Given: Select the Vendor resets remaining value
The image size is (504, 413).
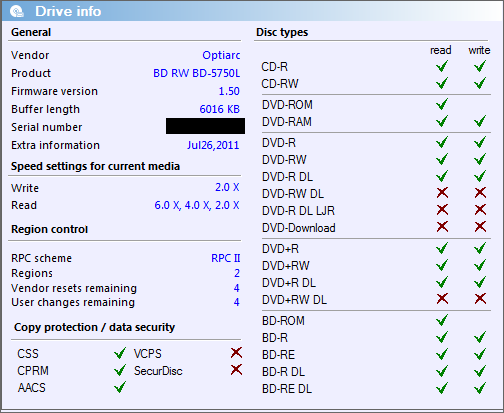Looking at the screenshot, I should point(236,288).
